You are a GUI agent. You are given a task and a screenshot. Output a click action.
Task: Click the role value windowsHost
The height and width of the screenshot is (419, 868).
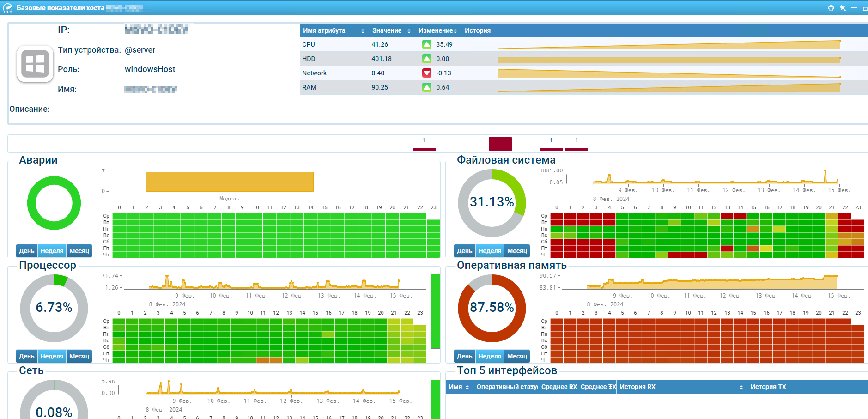tap(150, 69)
